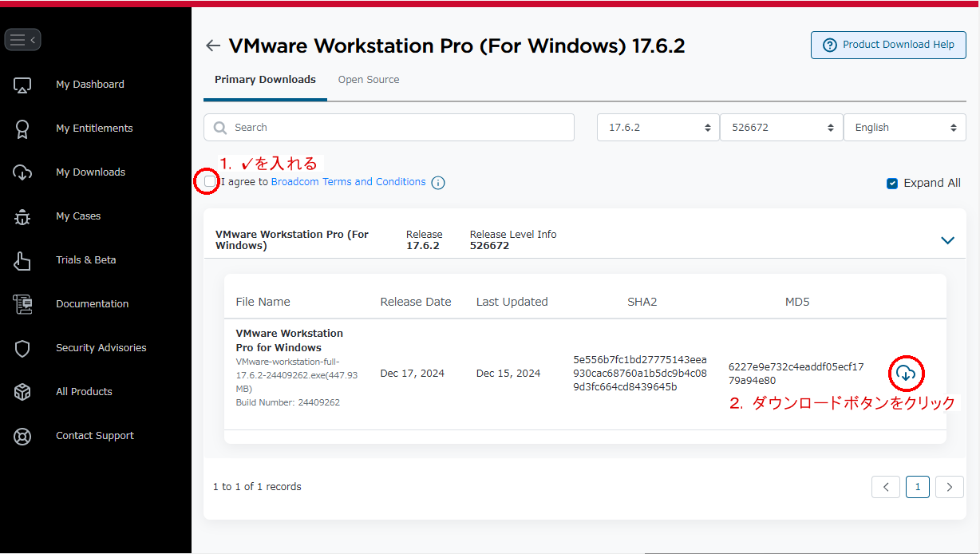The height and width of the screenshot is (554, 980).
Task: Click the '1 to 1 of 1 records' text
Action: coord(257,487)
